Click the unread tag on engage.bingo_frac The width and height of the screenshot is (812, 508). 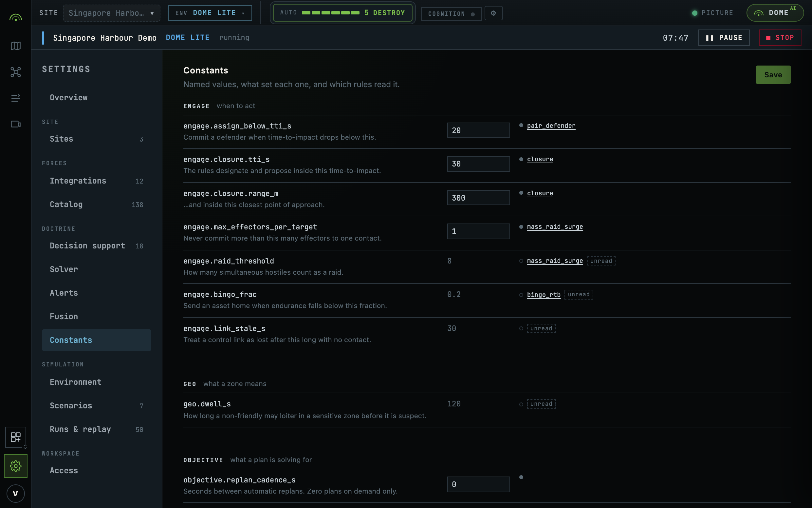[x=579, y=294]
